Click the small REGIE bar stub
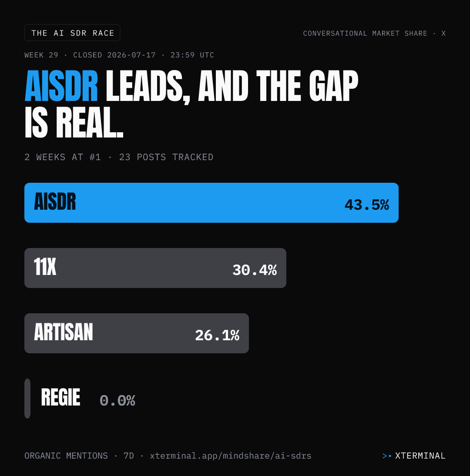 coord(27,399)
